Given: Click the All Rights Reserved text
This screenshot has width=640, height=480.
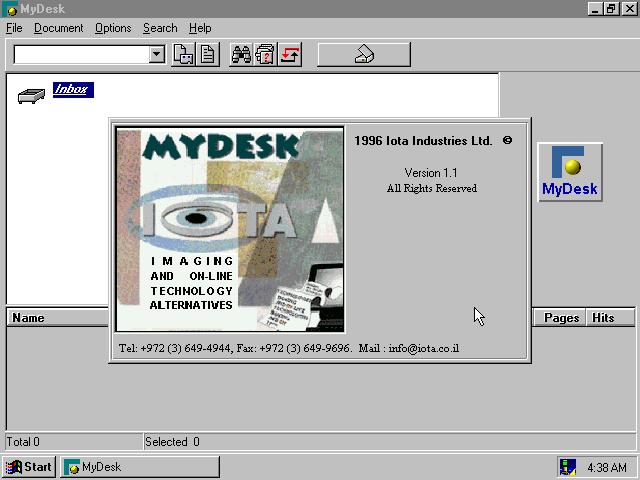Looking at the screenshot, I should [432, 189].
